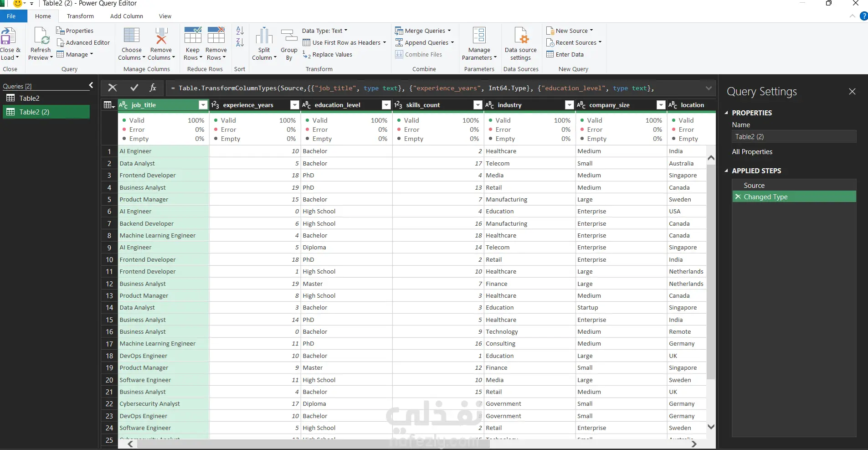Cancel formula edit with X icon
Viewport: 868px width, 450px height.
click(113, 88)
